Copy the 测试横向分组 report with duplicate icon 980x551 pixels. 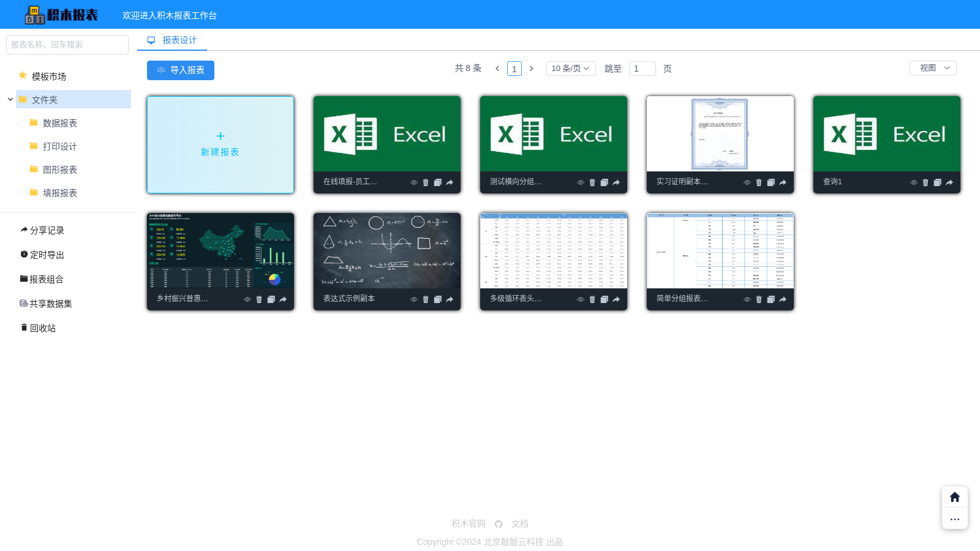(604, 182)
